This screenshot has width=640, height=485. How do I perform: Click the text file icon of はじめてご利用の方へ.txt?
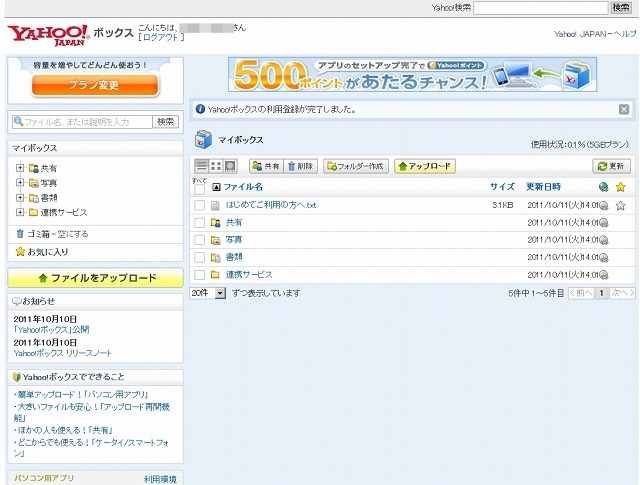tap(215, 205)
